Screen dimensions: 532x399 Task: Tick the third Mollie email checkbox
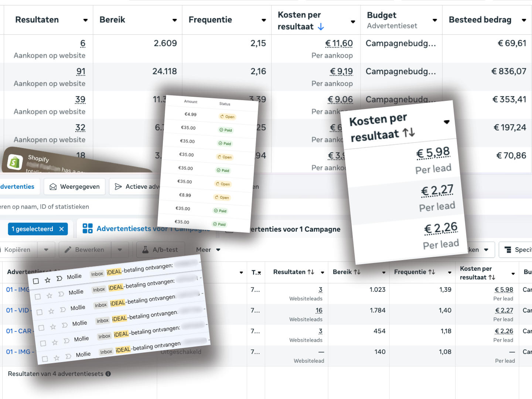tap(40, 312)
